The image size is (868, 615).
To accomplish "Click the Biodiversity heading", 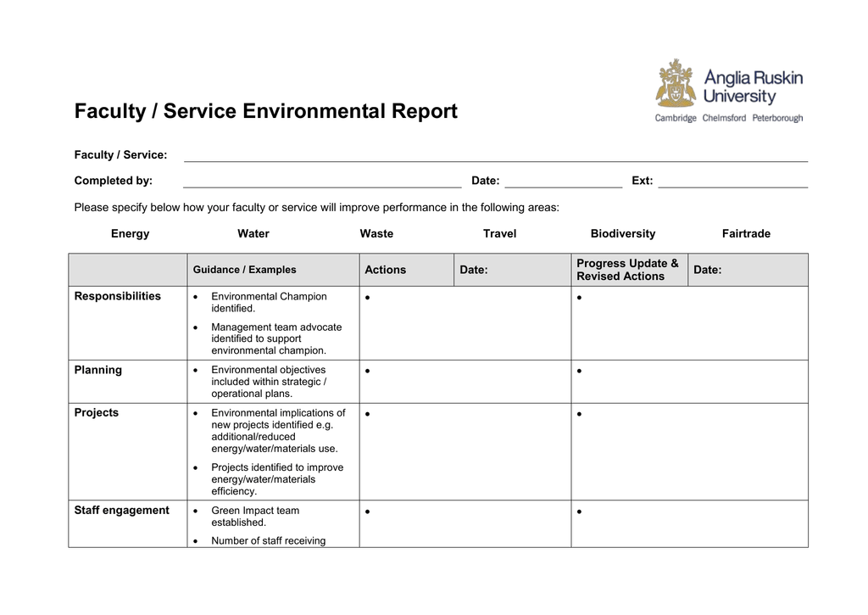I will pos(623,234).
